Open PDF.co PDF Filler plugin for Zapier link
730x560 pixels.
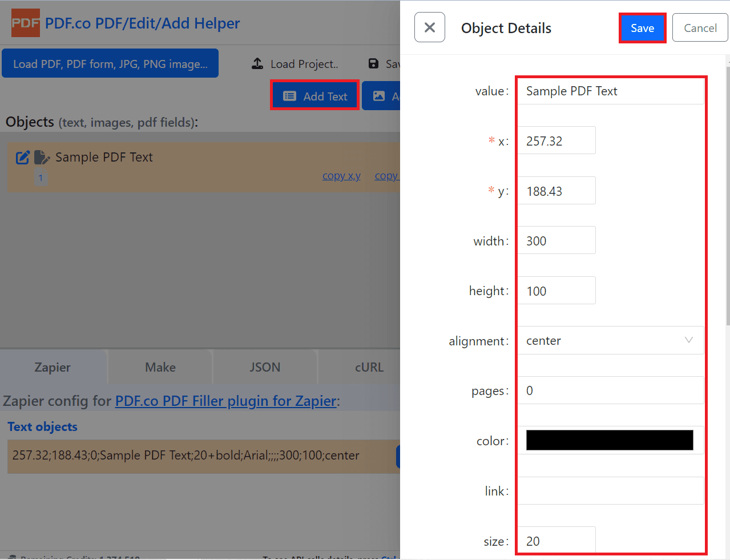(x=226, y=401)
